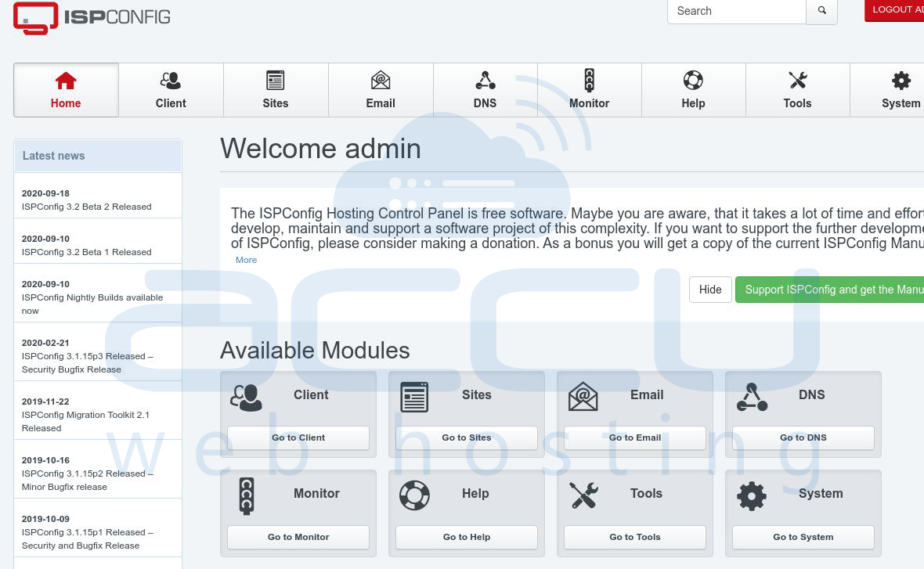Click the Go to Tools button
This screenshot has width=924, height=569.
click(x=634, y=537)
